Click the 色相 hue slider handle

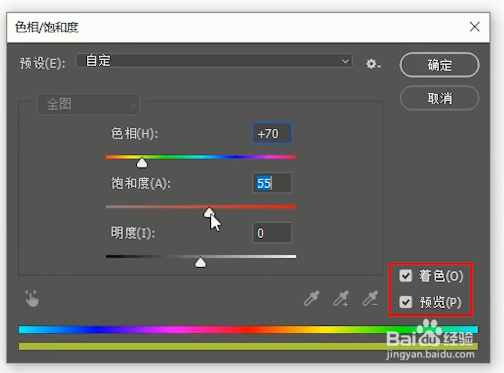point(142,163)
